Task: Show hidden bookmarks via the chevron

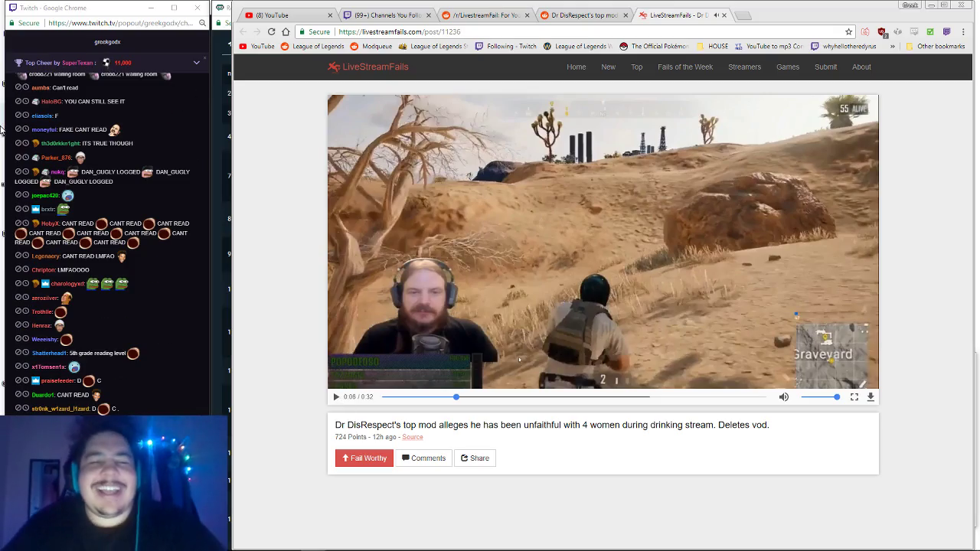Action: 892,46
